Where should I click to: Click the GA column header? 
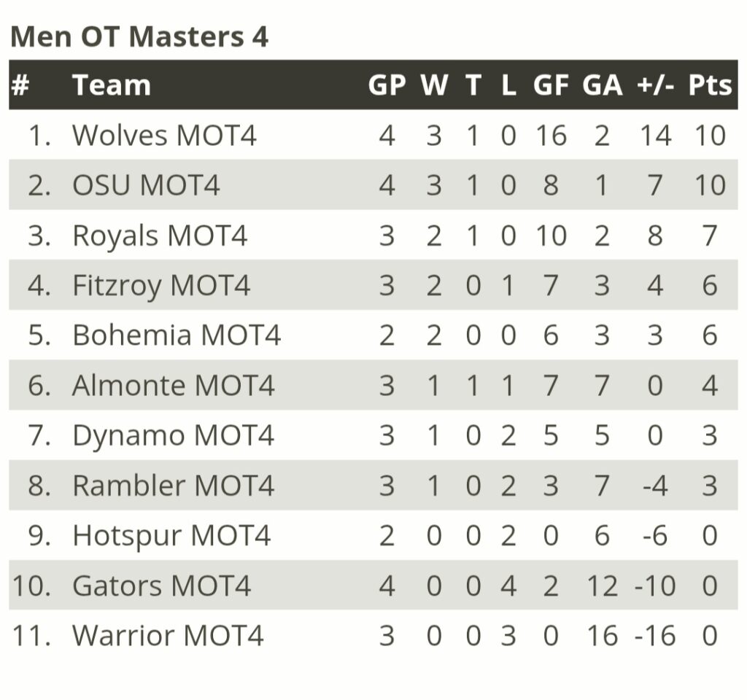point(602,85)
